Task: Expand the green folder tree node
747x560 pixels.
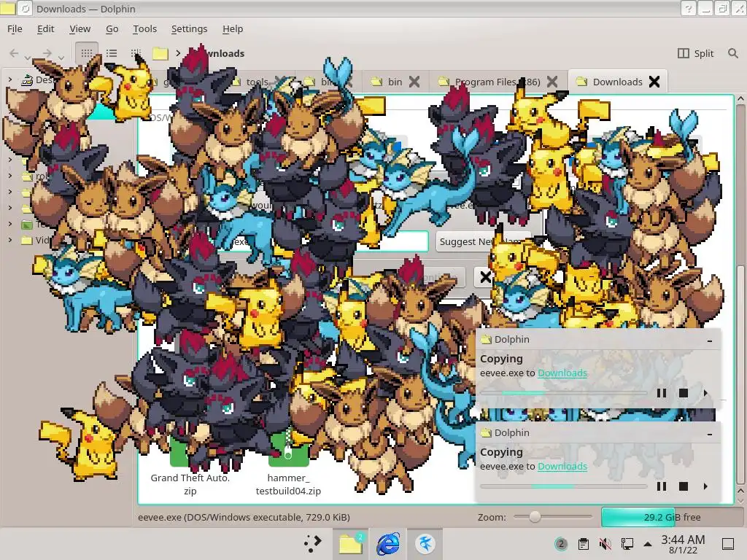Action: point(10,224)
